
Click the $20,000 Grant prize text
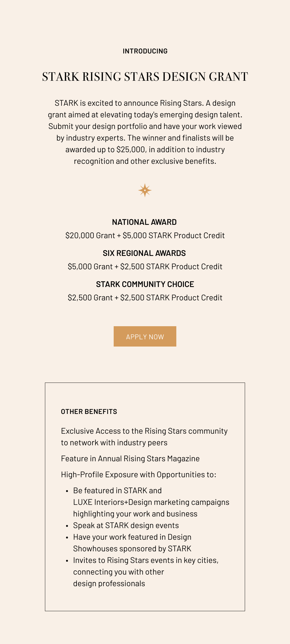tap(145, 236)
